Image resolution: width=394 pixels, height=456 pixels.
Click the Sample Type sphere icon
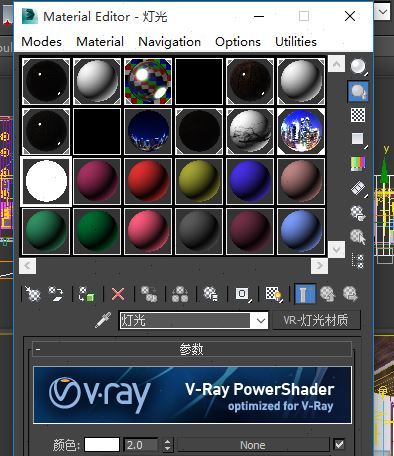[x=358, y=66]
